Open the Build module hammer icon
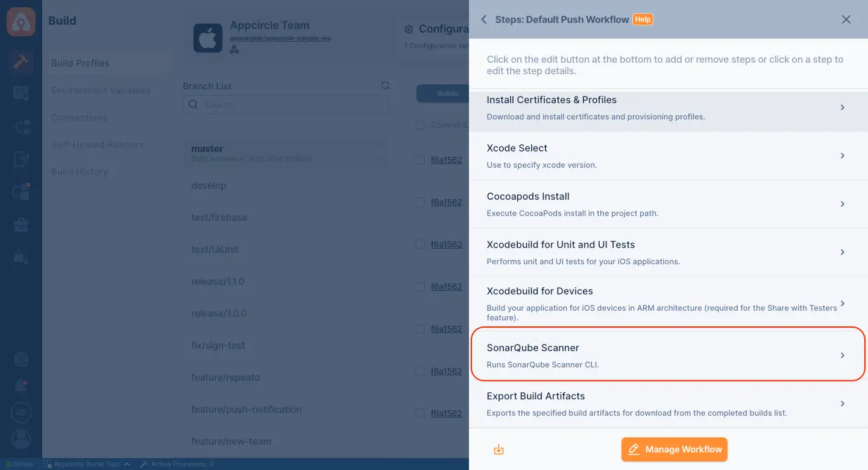This screenshot has width=868, height=470. (21, 63)
